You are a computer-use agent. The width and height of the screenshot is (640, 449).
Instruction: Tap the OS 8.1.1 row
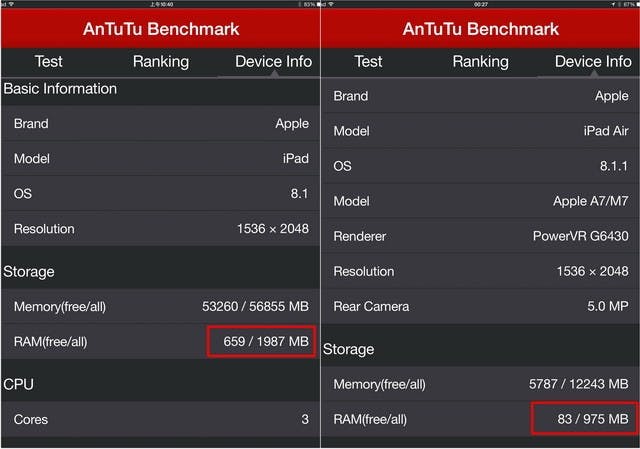click(x=480, y=166)
